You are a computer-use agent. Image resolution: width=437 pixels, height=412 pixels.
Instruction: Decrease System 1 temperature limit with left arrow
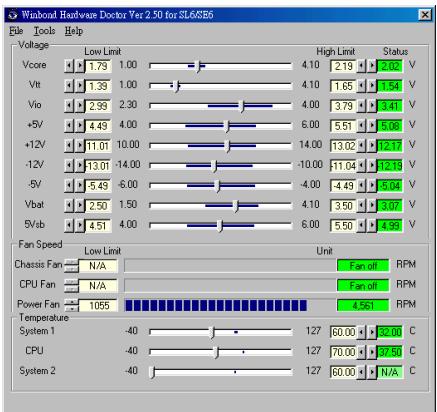pos(361,332)
